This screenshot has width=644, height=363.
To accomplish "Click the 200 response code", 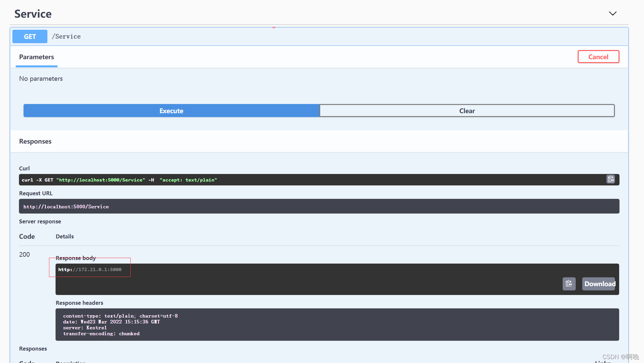I will 25,254.
